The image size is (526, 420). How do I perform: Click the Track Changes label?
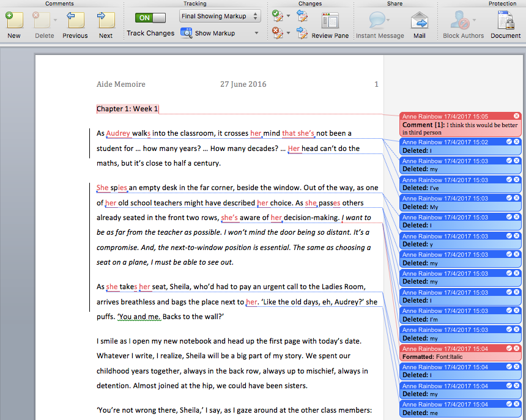click(x=150, y=33)
